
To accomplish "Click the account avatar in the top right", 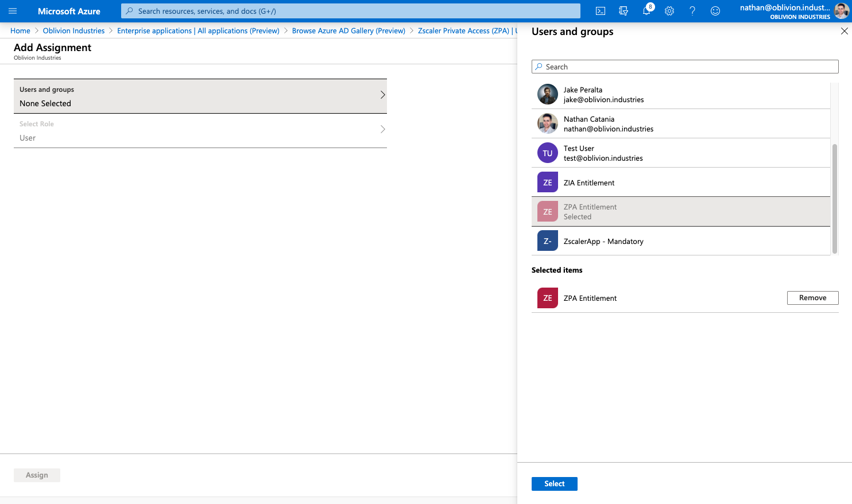I will (x=841, y=11).
